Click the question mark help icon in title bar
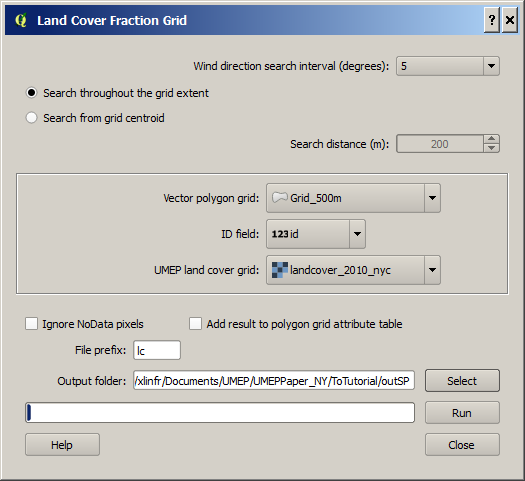This screenshot has height=481, width=525. [x=492, y=20]
